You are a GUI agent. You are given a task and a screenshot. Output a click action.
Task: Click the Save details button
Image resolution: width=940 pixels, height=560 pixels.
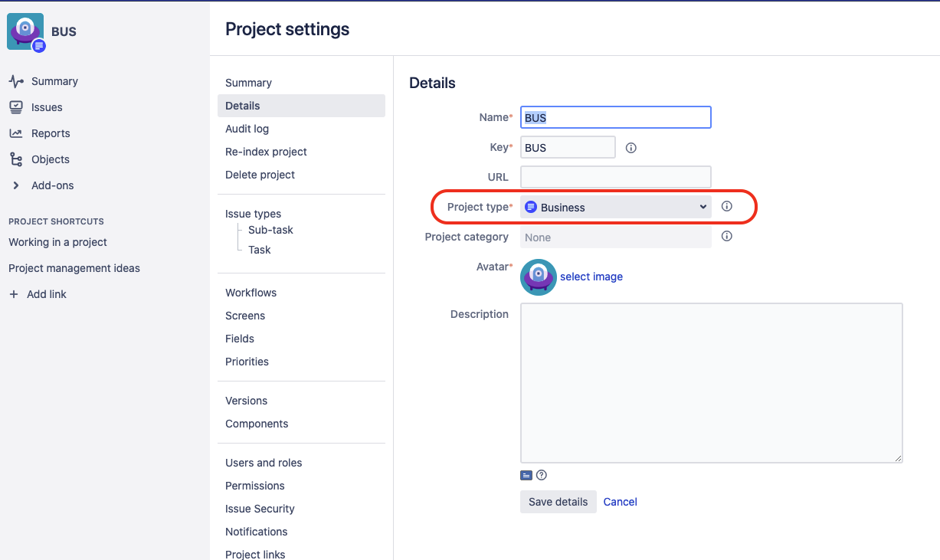click(x=558, y=502)
